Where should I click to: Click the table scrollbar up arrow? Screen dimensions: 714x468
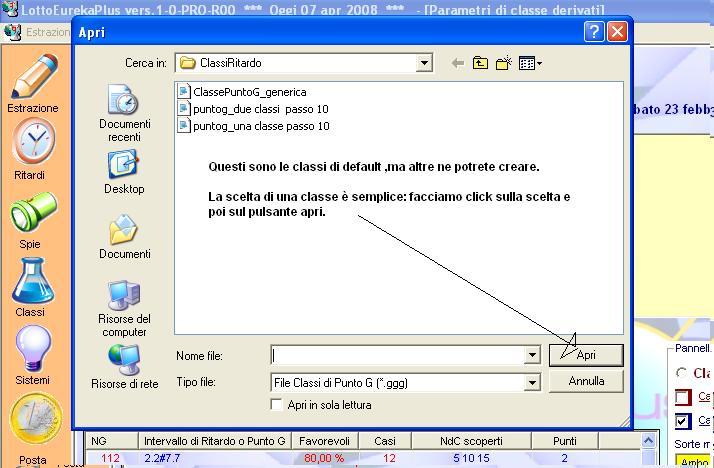click(648, 440)
